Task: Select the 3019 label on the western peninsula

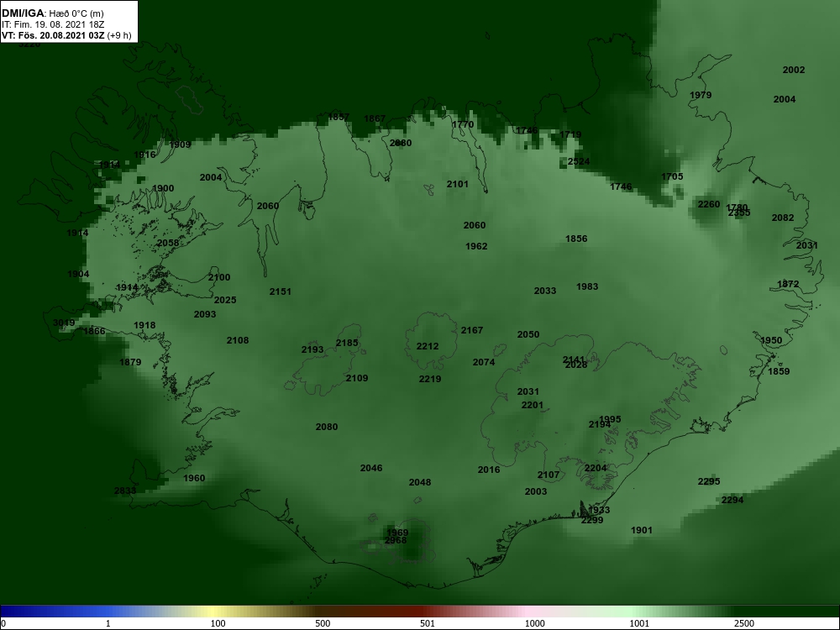Action: 64,323
